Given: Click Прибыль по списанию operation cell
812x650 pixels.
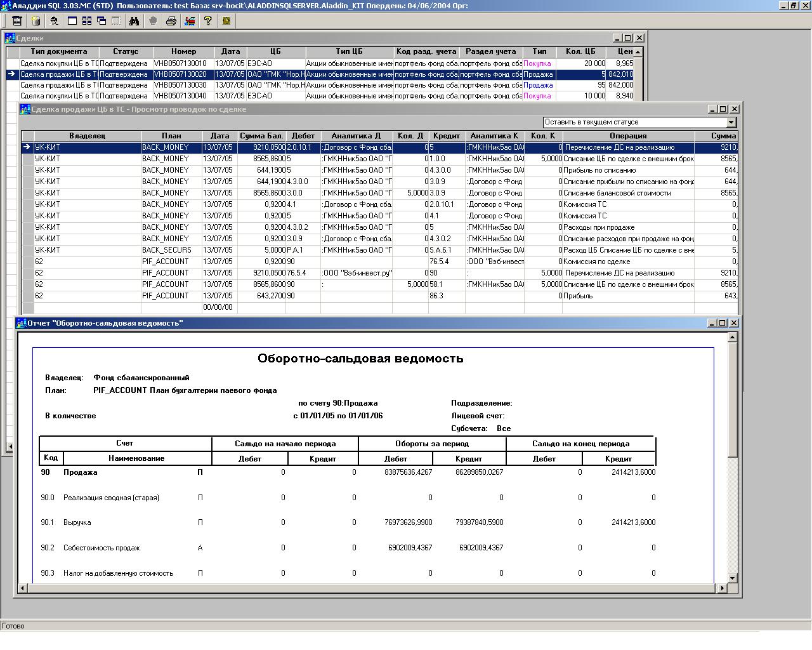Looking at the screenshot, I should [628, 170].
